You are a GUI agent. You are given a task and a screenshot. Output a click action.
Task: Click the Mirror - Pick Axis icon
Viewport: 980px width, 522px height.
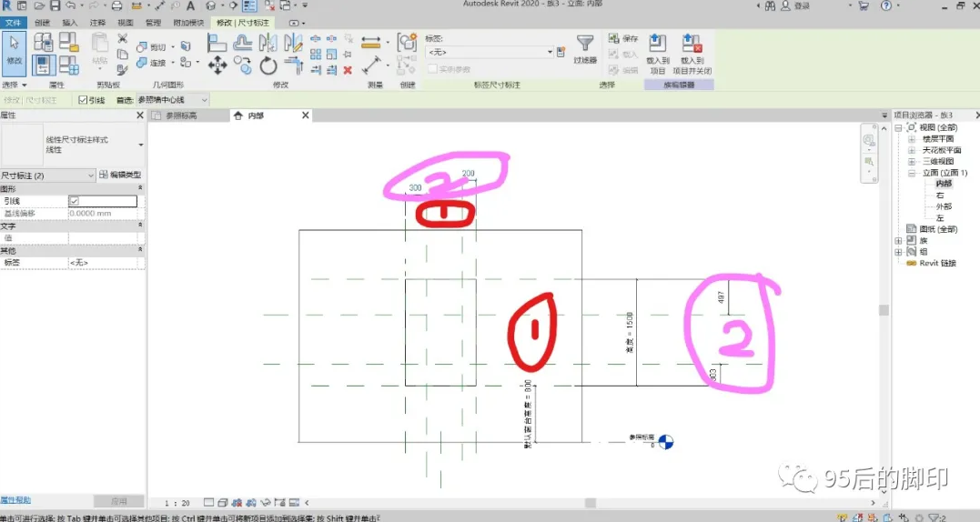268,43
